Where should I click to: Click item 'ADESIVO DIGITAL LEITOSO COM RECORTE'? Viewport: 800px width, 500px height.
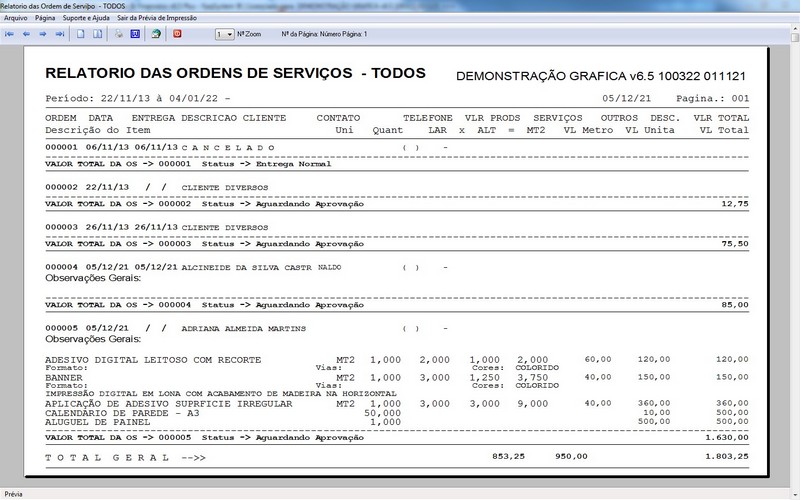[x=153, y=360]
